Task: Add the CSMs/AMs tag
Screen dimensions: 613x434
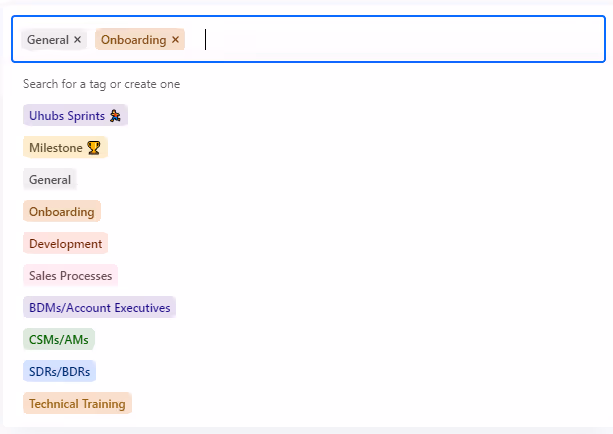Action: point(59,339)
